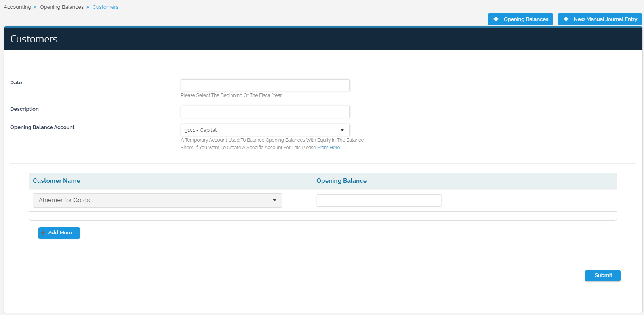Click the caret arrow in Alnemer for Golds selector
This screenshot has width=644, height=315.
coord(274,200)
